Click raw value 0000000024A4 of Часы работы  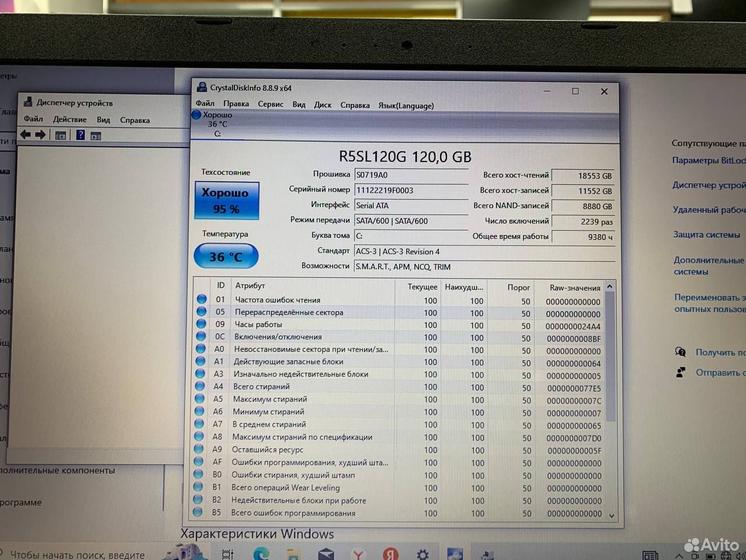573,326
